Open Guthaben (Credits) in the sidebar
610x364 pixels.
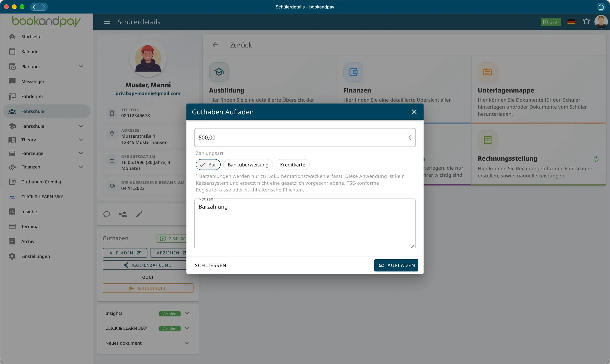tap(47, 182)
